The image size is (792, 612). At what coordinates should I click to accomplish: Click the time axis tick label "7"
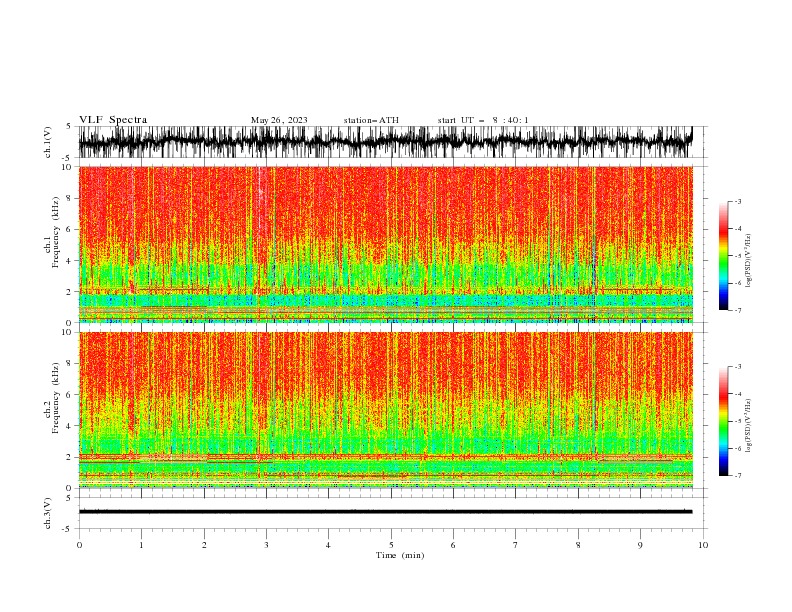tap(516, 545)
